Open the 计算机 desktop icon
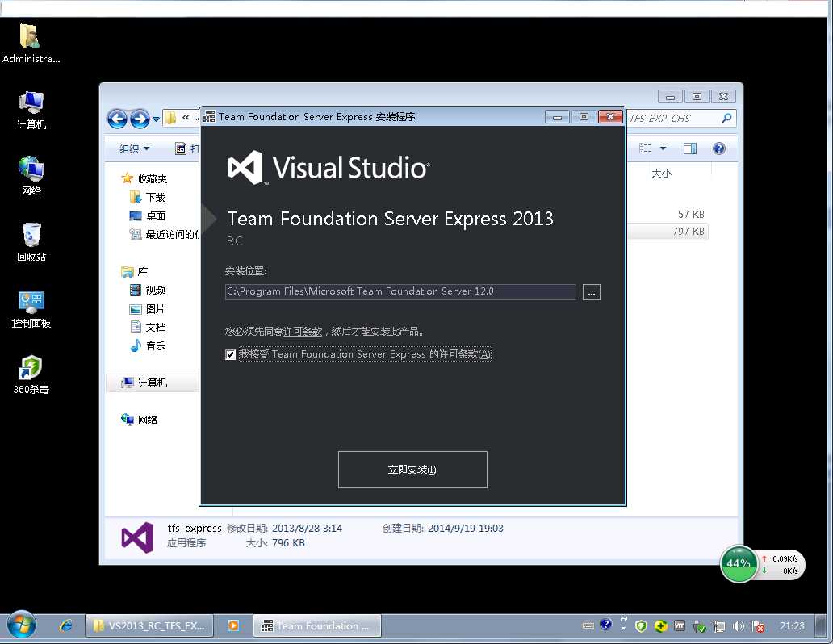Viewport: 833px width, 644px height. (31, 110)
